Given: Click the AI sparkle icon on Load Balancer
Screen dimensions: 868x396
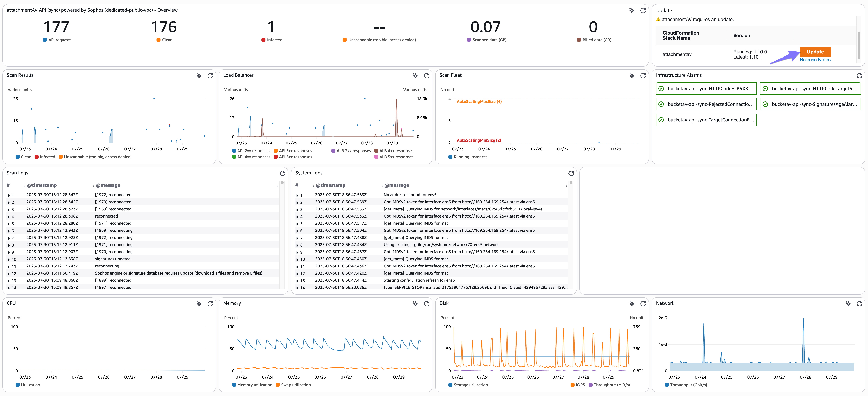Looking at the screenshot, I should point(415,76).
